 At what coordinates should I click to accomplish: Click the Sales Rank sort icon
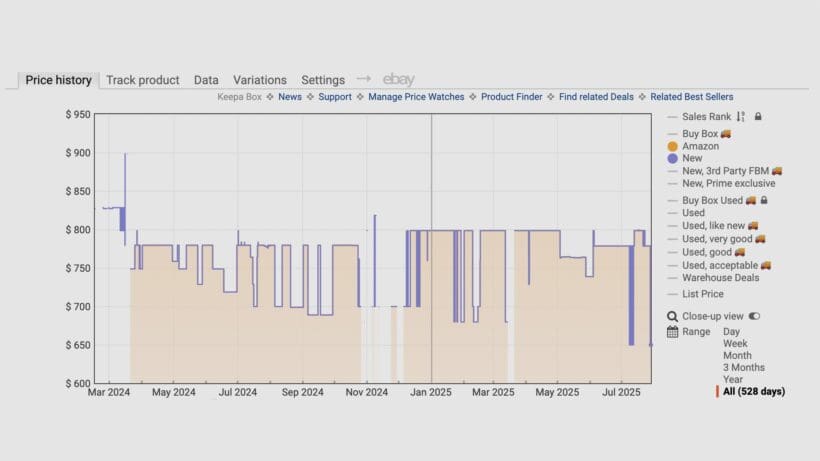[741, 117]
